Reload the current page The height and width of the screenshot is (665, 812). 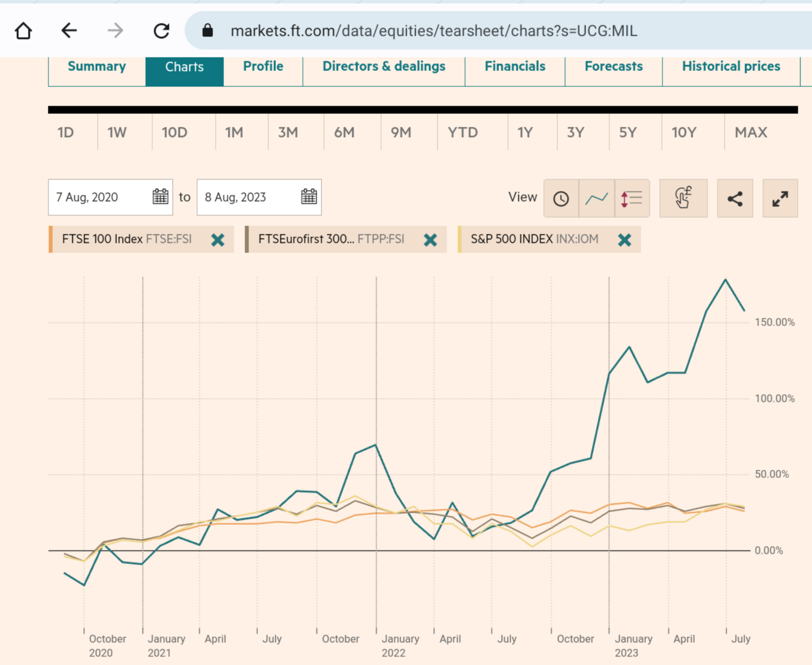(x=161, y=31)
